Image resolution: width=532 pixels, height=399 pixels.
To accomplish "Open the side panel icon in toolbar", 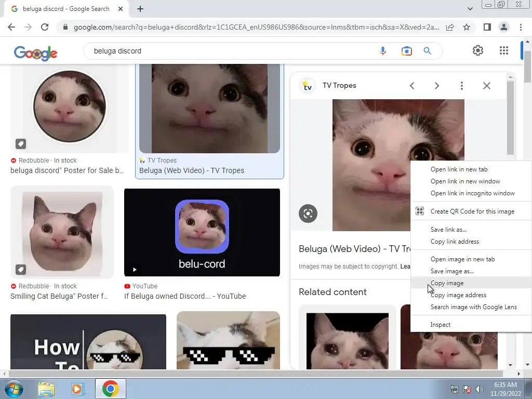I will 487,27.
